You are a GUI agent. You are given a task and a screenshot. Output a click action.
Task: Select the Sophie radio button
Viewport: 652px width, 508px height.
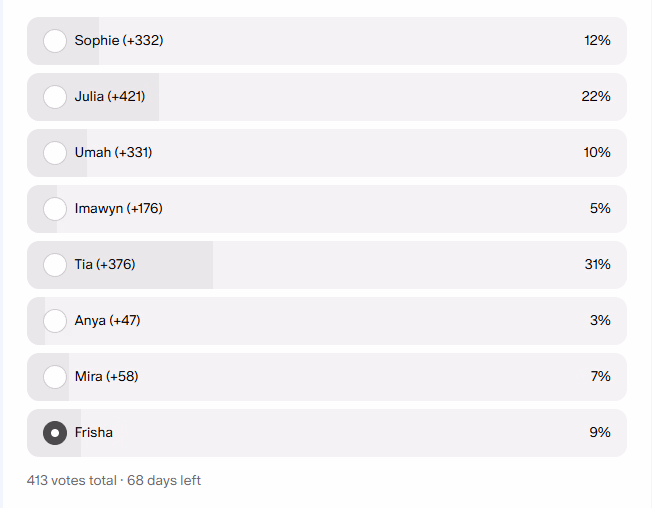55,41
